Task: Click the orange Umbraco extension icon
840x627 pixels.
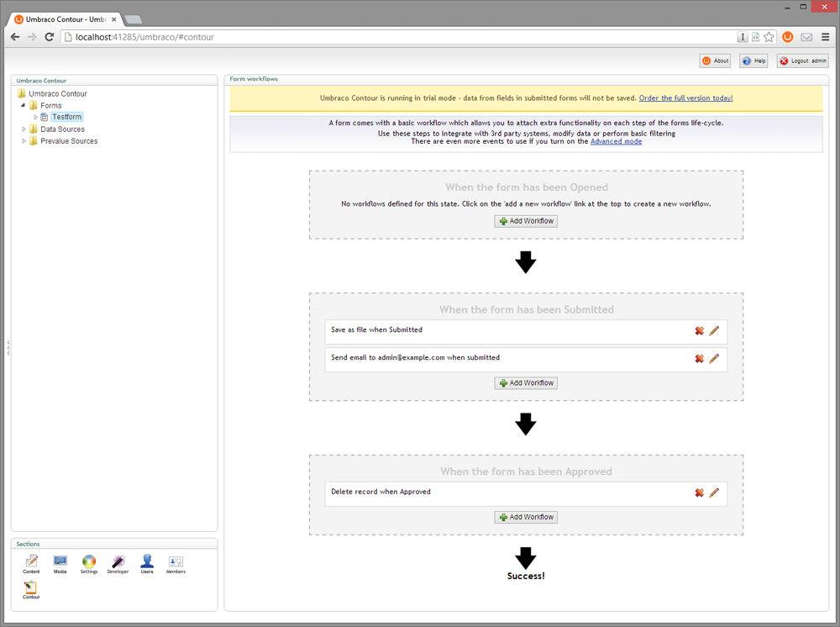Action: tap(788, 37)
